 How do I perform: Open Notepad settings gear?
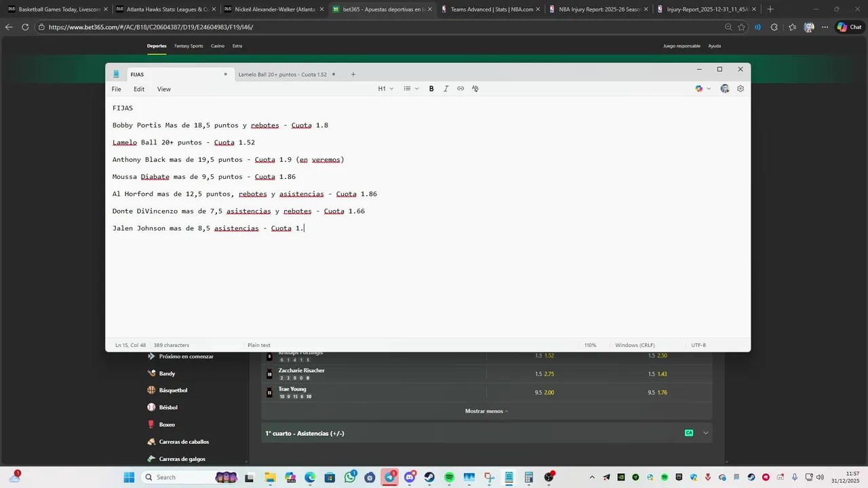click(x=741, y=89)
